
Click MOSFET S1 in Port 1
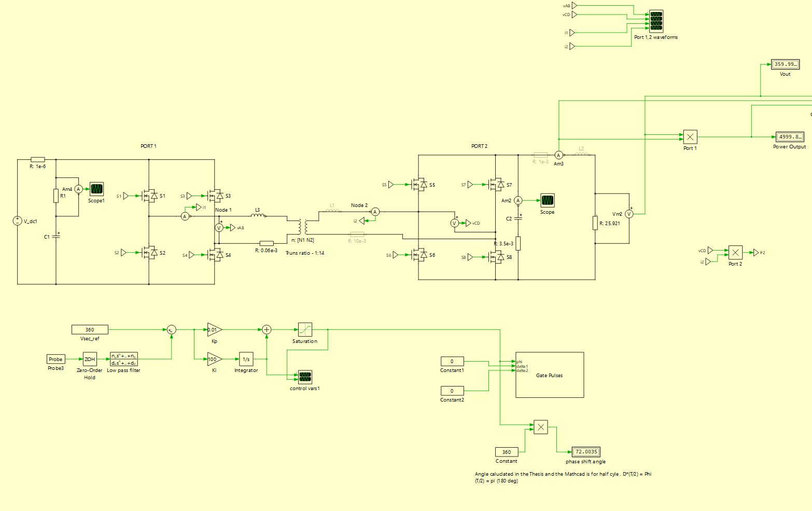150,196
